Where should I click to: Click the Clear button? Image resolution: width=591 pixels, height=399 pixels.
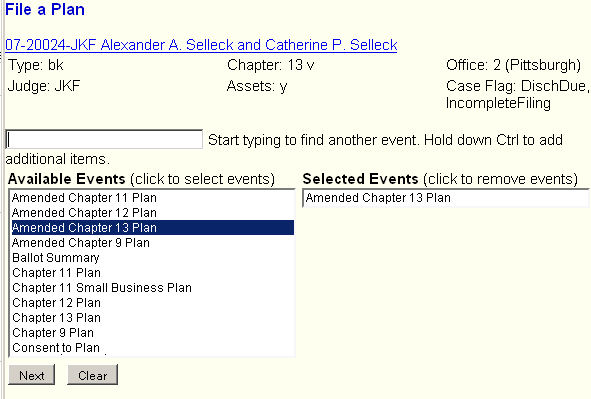[x=93, y=375]
